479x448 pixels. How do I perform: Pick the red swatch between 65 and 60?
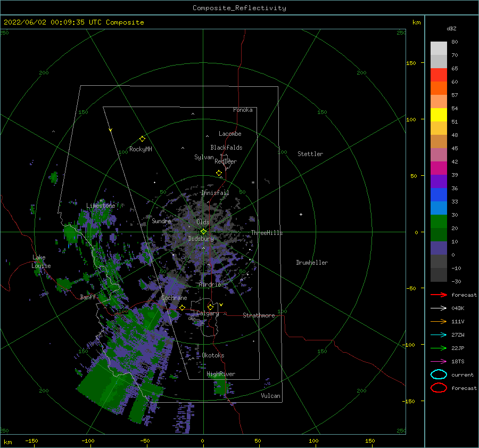[x=439, y=75]
